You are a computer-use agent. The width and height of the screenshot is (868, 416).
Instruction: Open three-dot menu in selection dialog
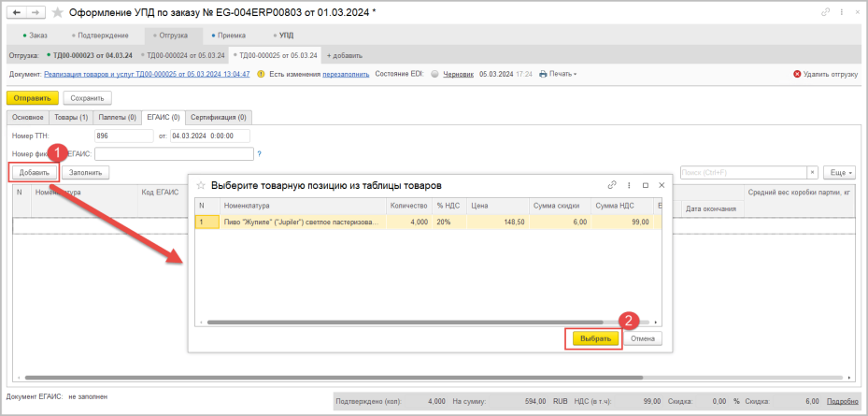click(629, 185)
